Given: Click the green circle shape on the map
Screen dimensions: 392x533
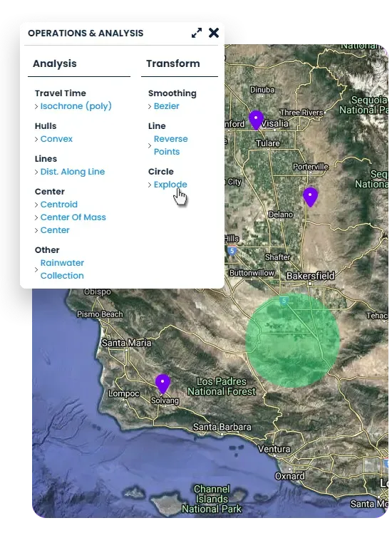Looking at the screenshot, I should tap(292, 341).
